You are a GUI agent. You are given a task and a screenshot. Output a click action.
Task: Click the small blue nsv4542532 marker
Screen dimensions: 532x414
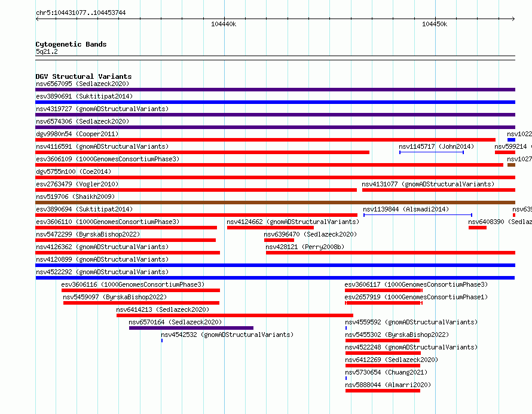pyautogui.click(x=162, y=341)
